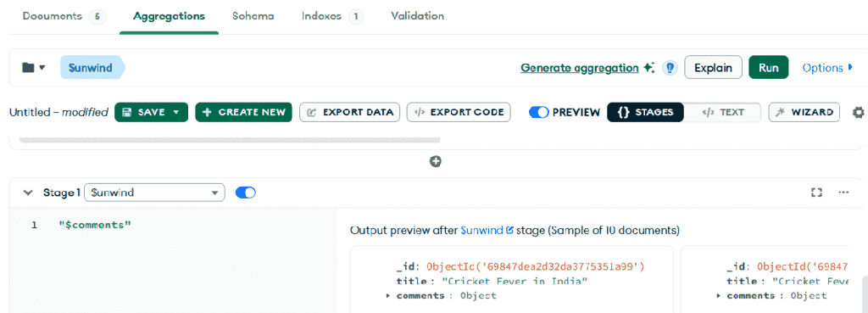
Task: Select the Aggregations tab
Action: pyautogui.click(x=169, y=16)
